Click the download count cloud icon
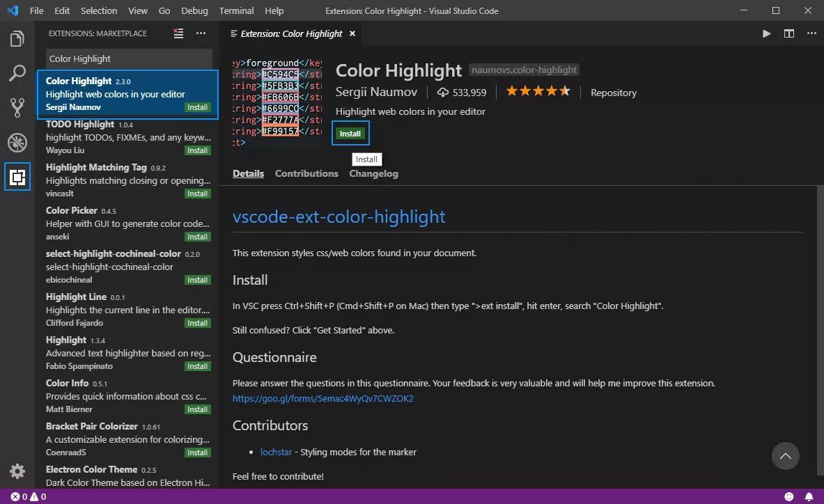 coord(443,93)
